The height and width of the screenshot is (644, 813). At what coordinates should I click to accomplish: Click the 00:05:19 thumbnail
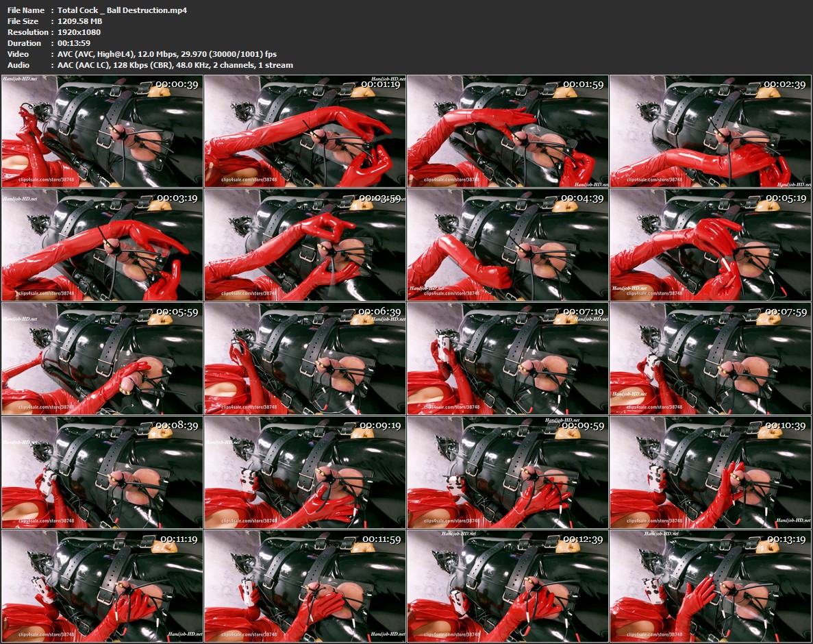[x=710, y=245]
